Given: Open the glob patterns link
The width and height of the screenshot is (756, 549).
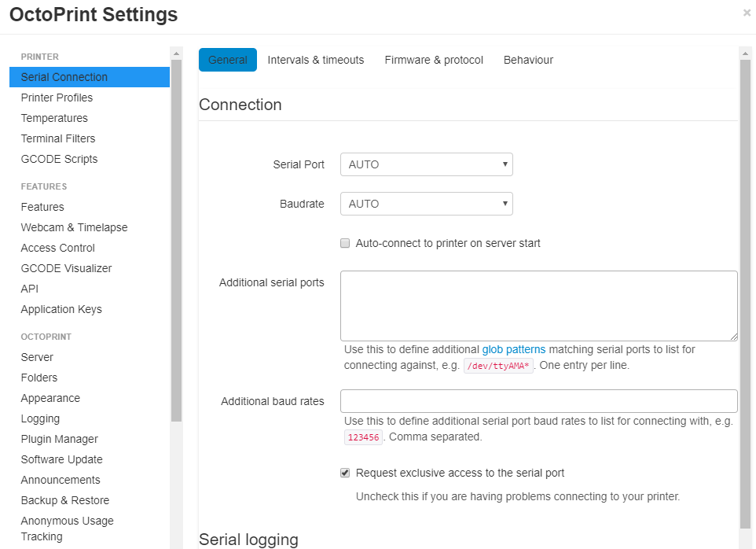Looking at the screenshot, I should (514, 349).
